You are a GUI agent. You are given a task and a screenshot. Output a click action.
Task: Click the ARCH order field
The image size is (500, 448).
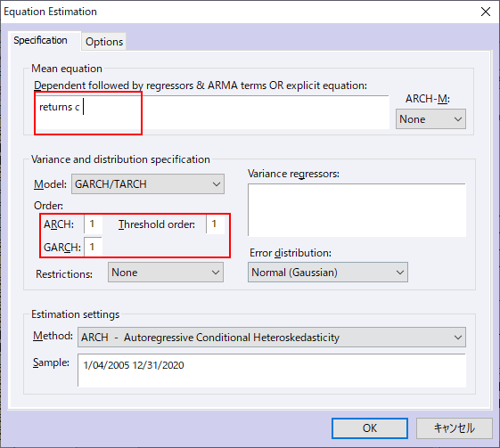(x=93, y=224)
